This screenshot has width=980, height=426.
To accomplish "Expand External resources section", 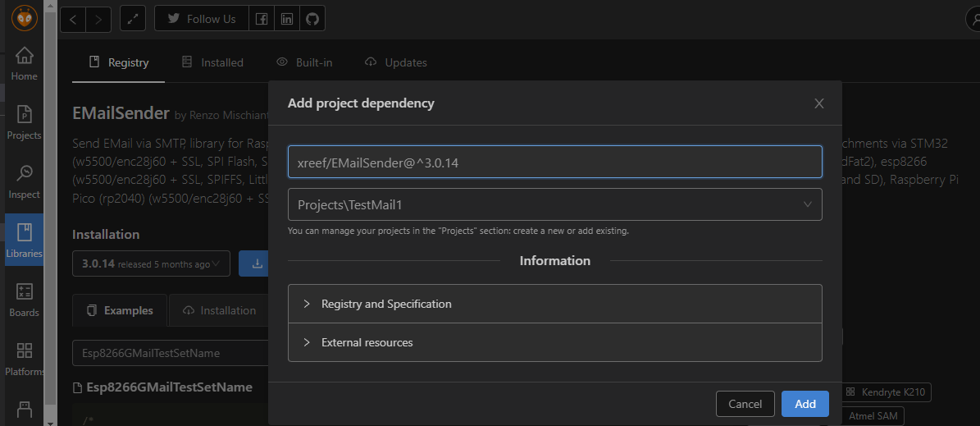I will click(555, 342).
